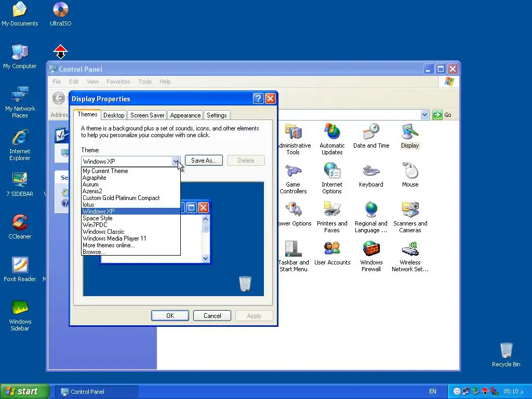Select the Display icon in Control Panel
Image resolution: width=532 pixels, height=399 pixels.
[x=410, y=136]
